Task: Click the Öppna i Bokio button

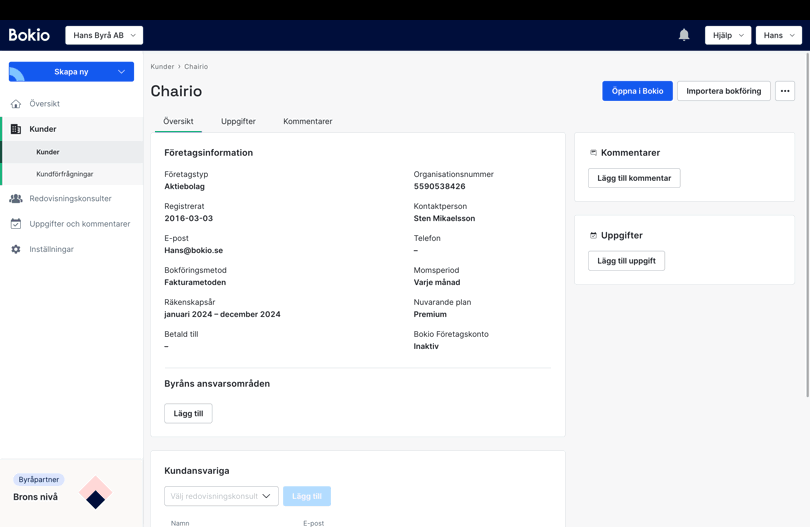Action: 637,91
